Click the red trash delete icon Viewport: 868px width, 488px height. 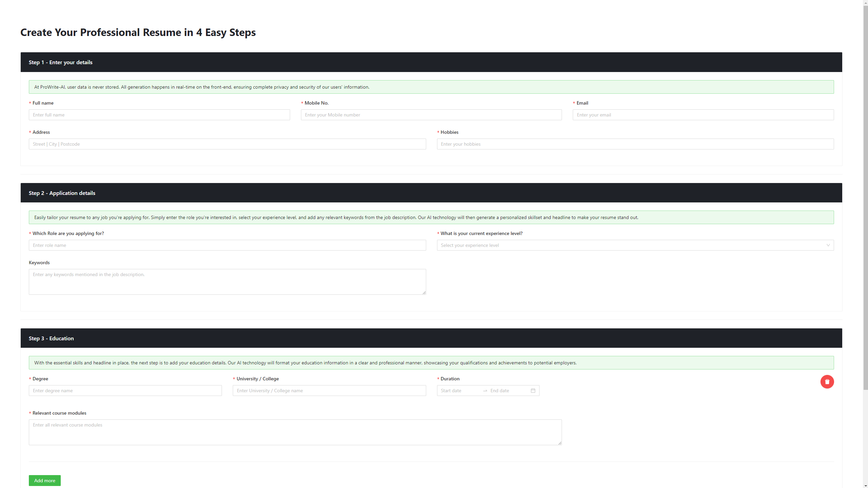tap(827, 381)
